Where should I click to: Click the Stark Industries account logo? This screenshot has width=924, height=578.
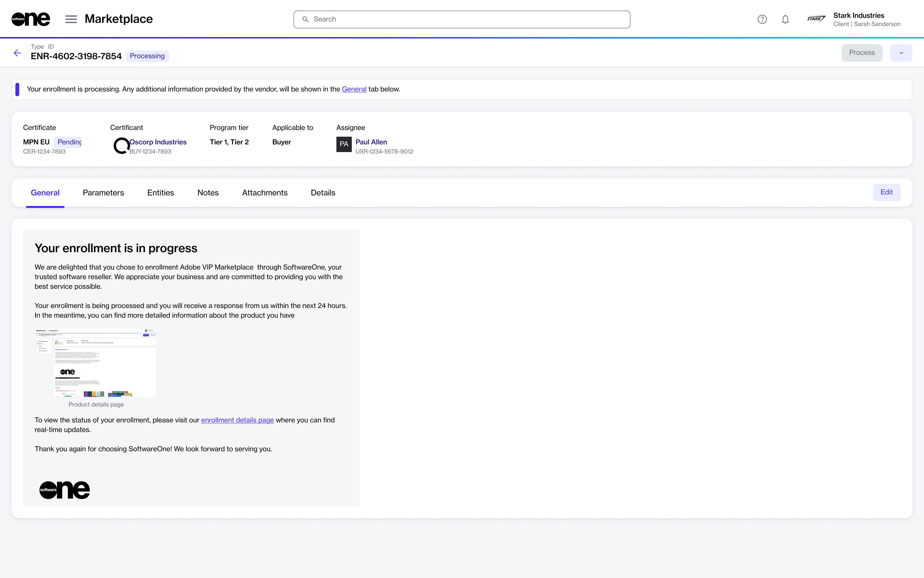pyautogui.click(x=816, y=19)
